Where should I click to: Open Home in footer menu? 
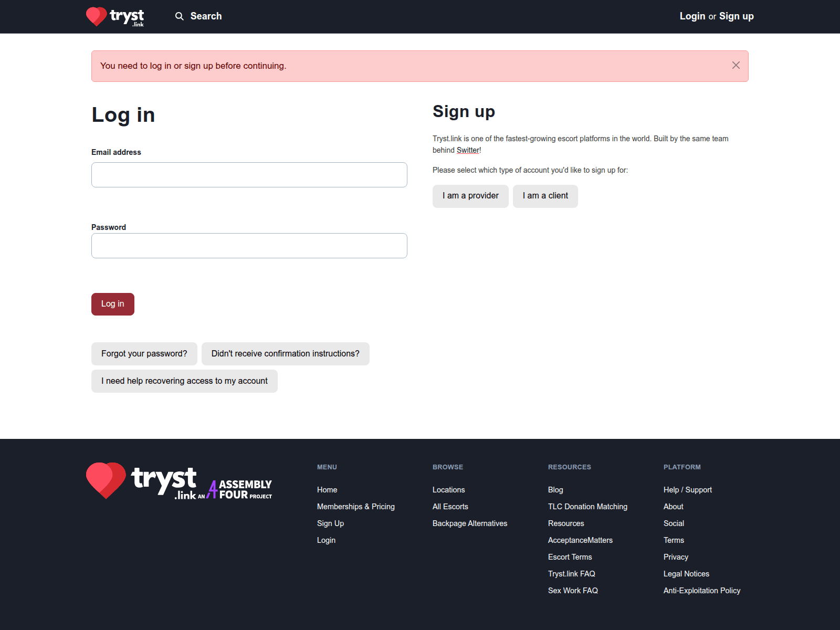point(327,490)
